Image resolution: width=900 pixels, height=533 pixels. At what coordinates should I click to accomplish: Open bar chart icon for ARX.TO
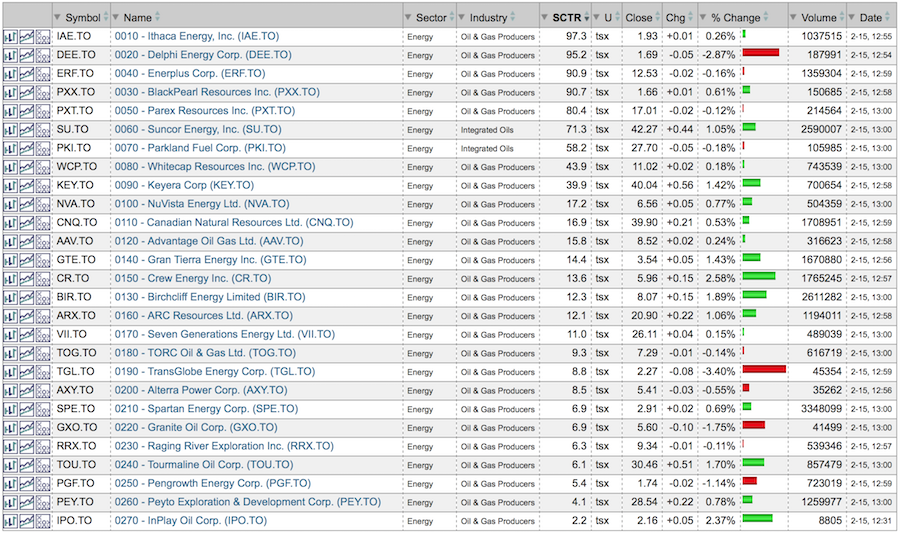point(10,317)
